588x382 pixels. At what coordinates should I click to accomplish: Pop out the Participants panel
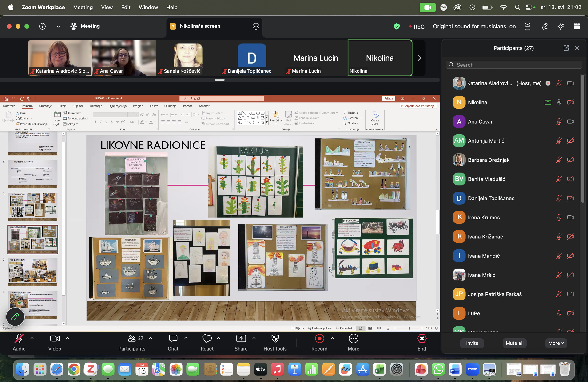pos(566,48)
